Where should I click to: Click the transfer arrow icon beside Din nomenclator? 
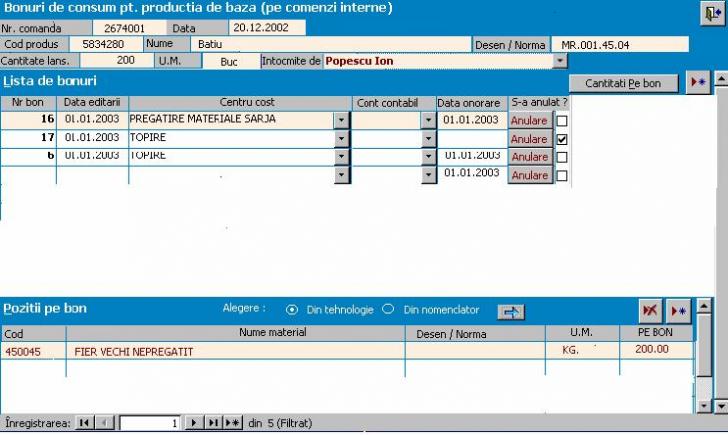point(511,311)
